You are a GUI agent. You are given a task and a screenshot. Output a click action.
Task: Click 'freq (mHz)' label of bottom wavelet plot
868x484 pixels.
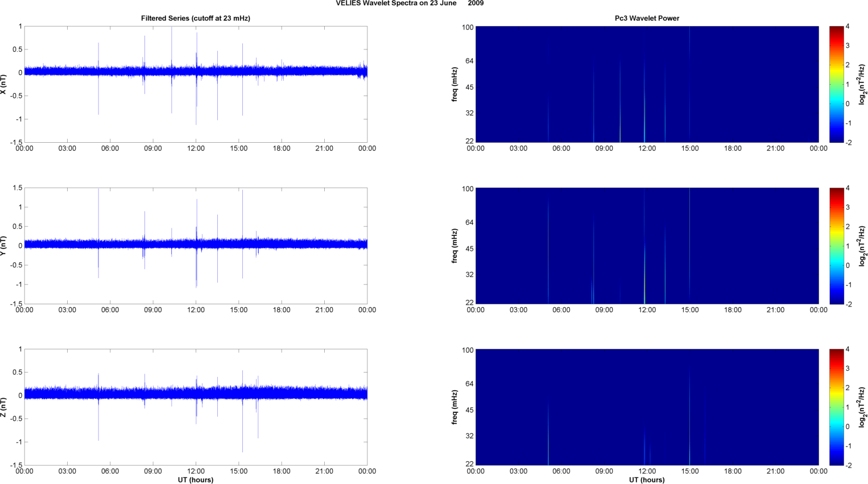455,407
